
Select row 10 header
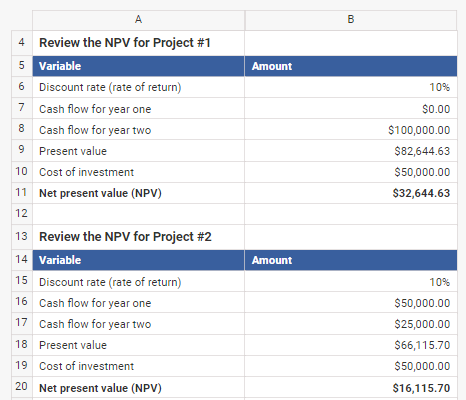coord(22,172)
